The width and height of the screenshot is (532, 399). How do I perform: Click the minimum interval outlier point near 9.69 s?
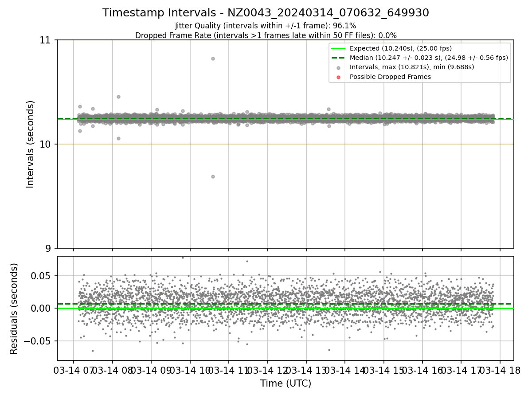pos(213,176)
